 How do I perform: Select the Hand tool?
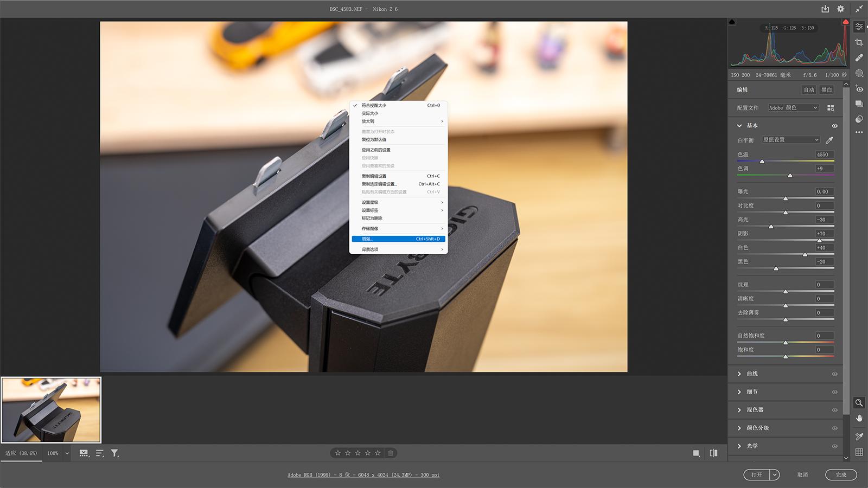pos(859,418)
